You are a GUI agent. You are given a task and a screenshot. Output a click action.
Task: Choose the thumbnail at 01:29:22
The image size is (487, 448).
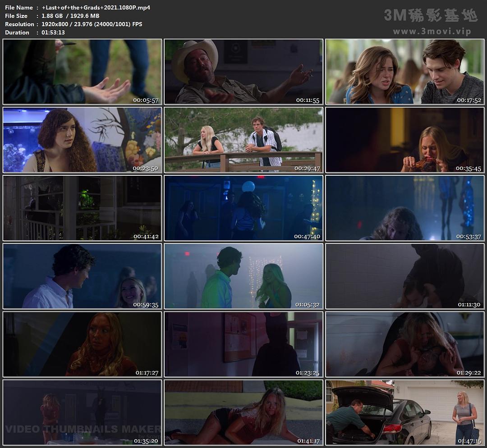tap(404, 344)
